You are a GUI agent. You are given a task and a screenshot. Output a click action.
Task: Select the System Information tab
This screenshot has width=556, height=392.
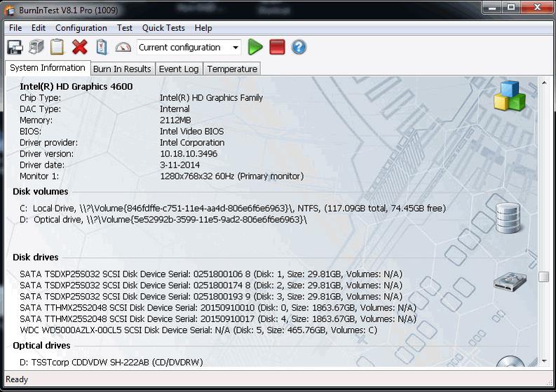[48, 68]
